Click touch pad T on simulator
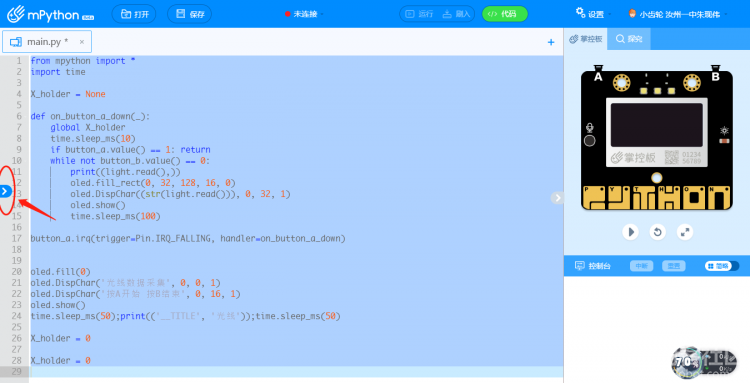This screenshot has width=750, height=383. click(644, 197)
